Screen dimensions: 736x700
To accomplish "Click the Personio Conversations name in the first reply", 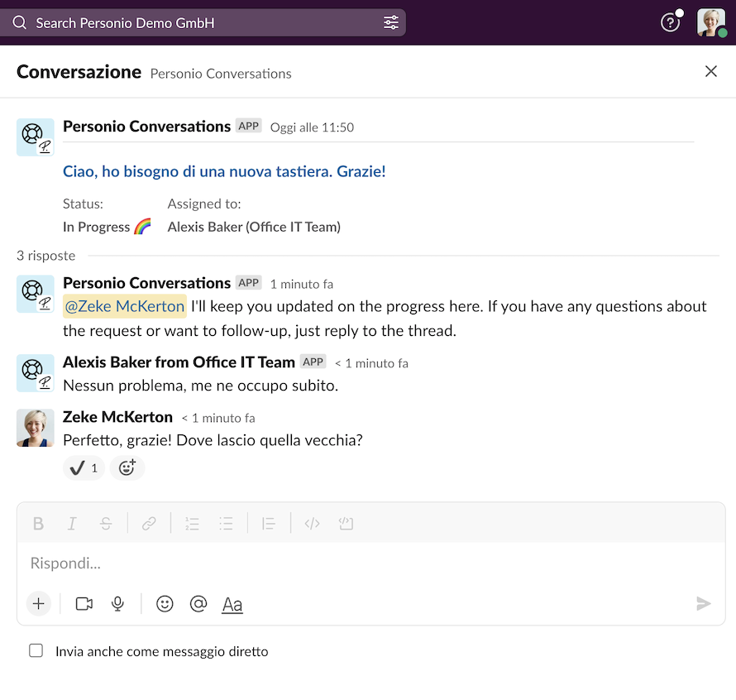I will [147, 283].
